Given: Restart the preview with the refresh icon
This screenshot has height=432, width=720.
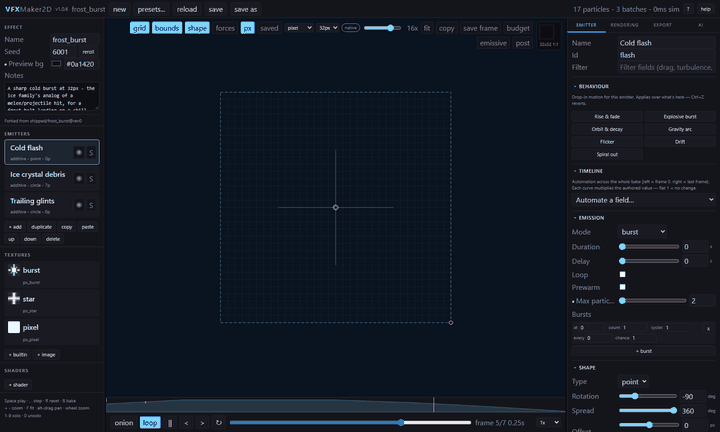Looking at the screenshot, I should pos(219,423).
